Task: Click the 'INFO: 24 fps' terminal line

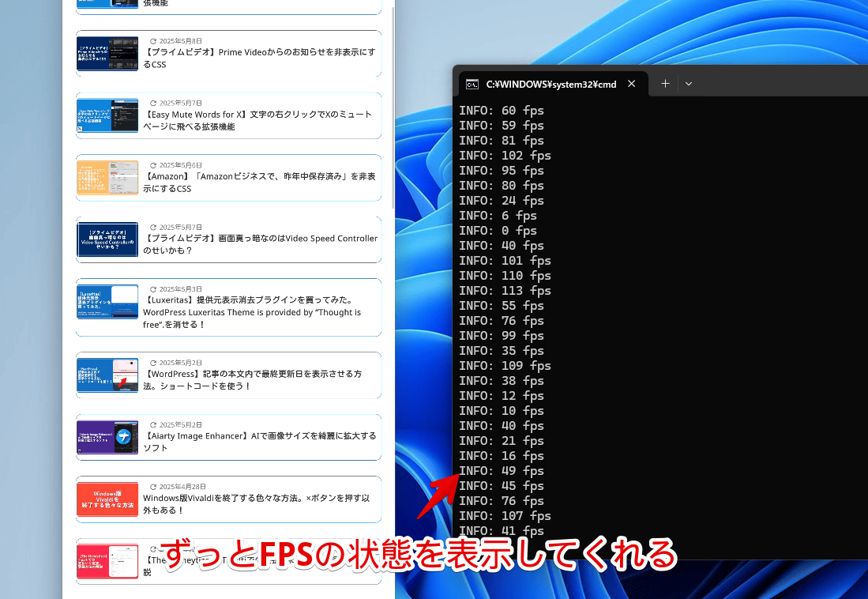Action: [502, 201]
